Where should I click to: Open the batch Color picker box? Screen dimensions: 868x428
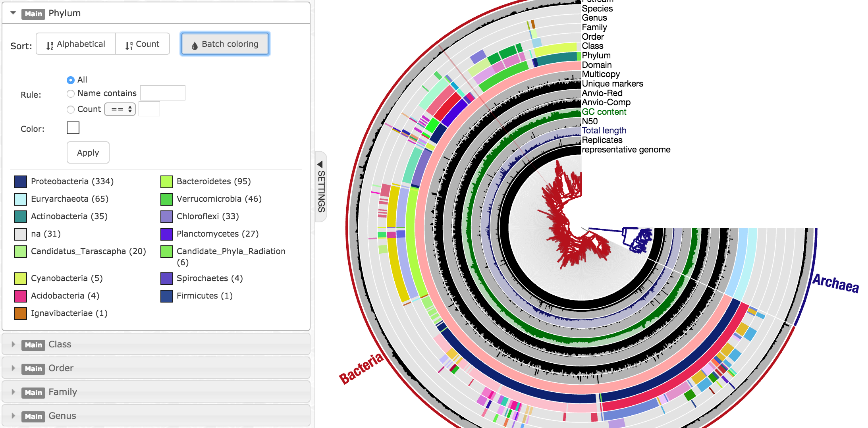(73, 128)
